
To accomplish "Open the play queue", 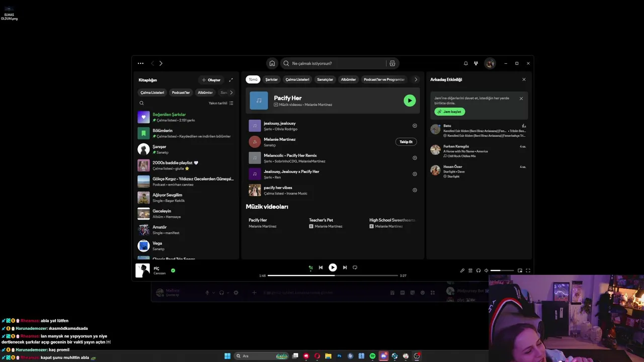I will (x=470, y=270).
